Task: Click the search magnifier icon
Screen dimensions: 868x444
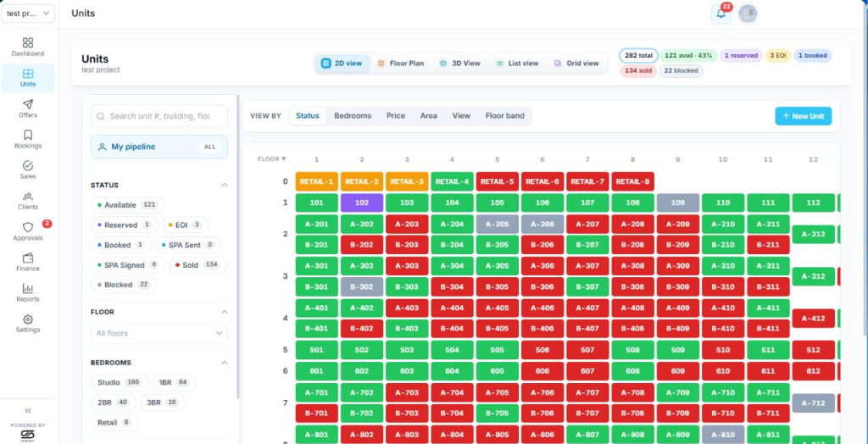Action: click(101, 116)
